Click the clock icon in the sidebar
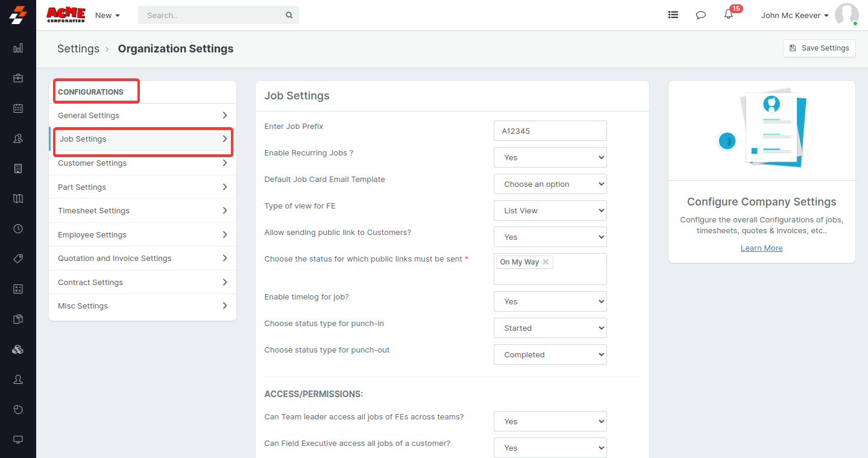The height and width of the screenshot is (458, 868). click(18, 228)
